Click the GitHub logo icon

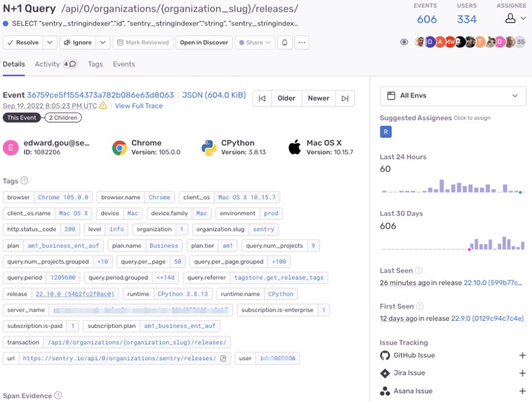[x=385, y=356]
